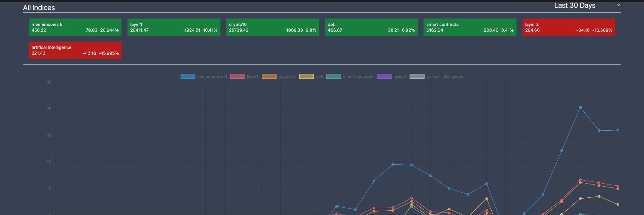This screenshot has height=215, width=644.
Task: Select the artifical intelligence index card
Action: coord(75,50)
